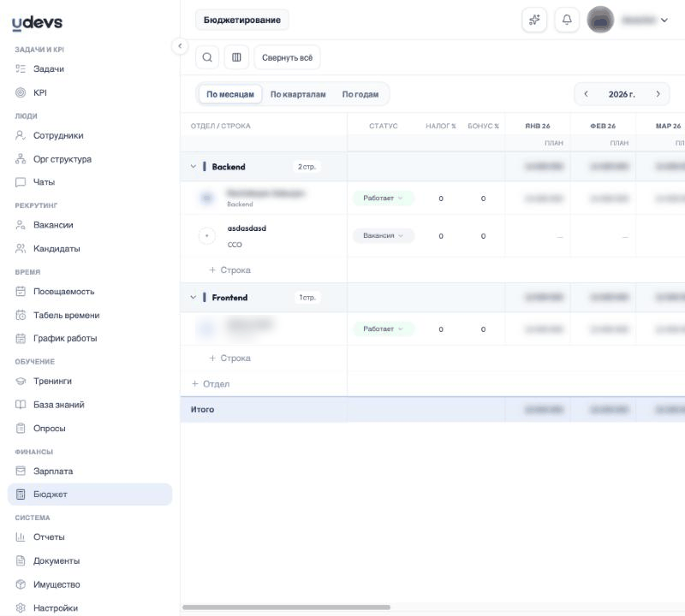Open Орг структура in the sidebar
Image resolution: width=685 pixels, height=616 pixels.
click(90, 159)
